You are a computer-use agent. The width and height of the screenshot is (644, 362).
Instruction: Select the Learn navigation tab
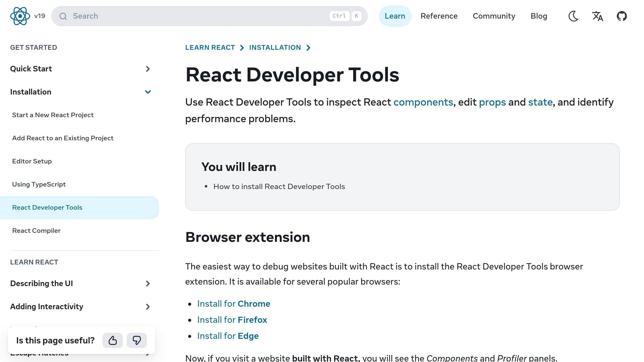coord(395,16)
